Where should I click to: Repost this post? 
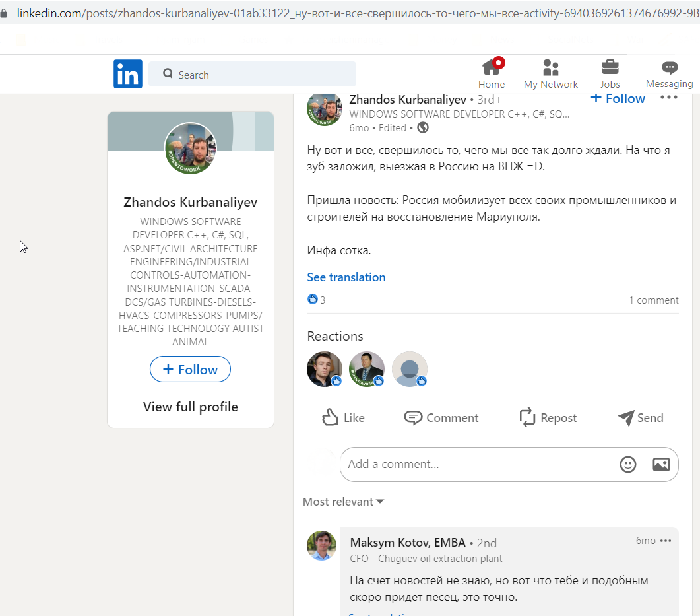click(548, 418)
